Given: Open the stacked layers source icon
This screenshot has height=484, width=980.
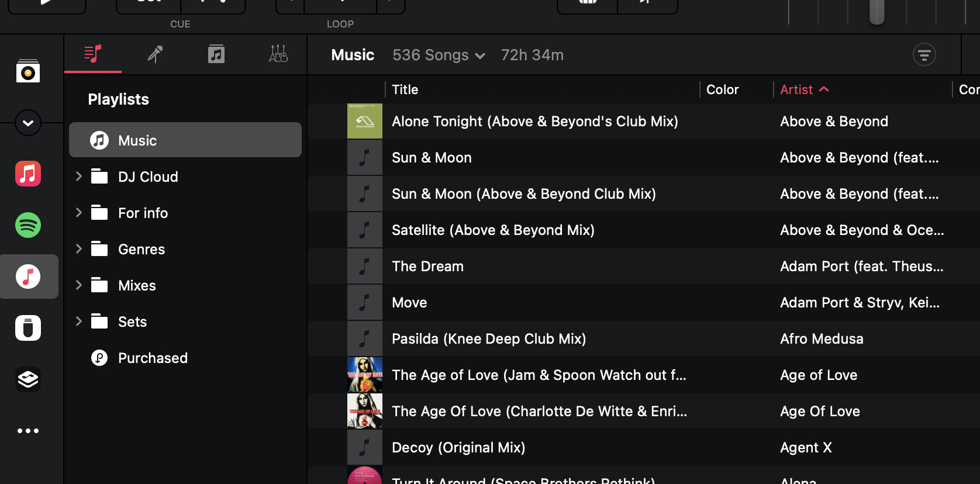Looking at the screenshot, I should [x=28, y=379].
